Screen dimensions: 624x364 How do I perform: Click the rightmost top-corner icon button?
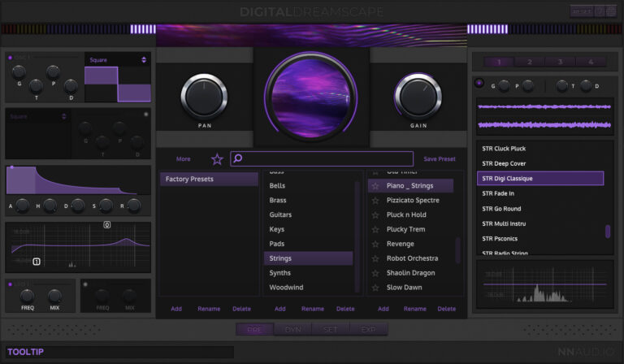pos(611,11)
